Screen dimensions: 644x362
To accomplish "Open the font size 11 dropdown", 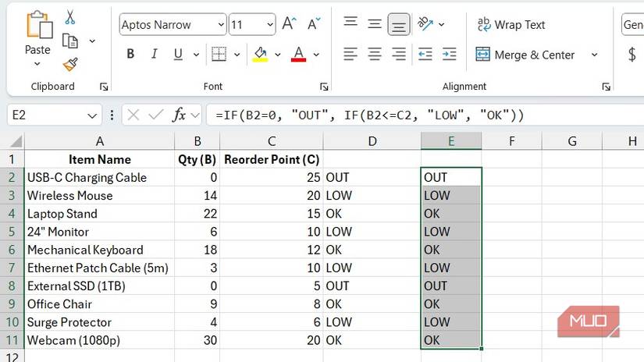I will (270, 25).
